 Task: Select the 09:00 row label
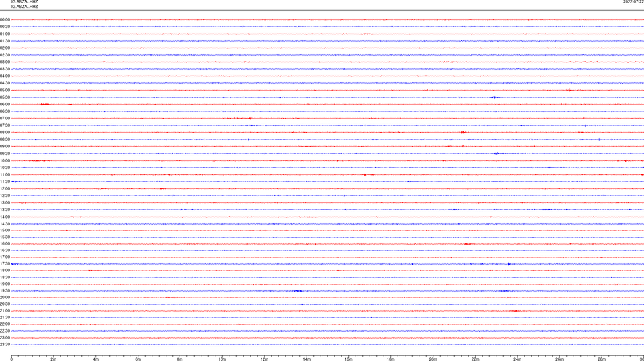point(5,147)
